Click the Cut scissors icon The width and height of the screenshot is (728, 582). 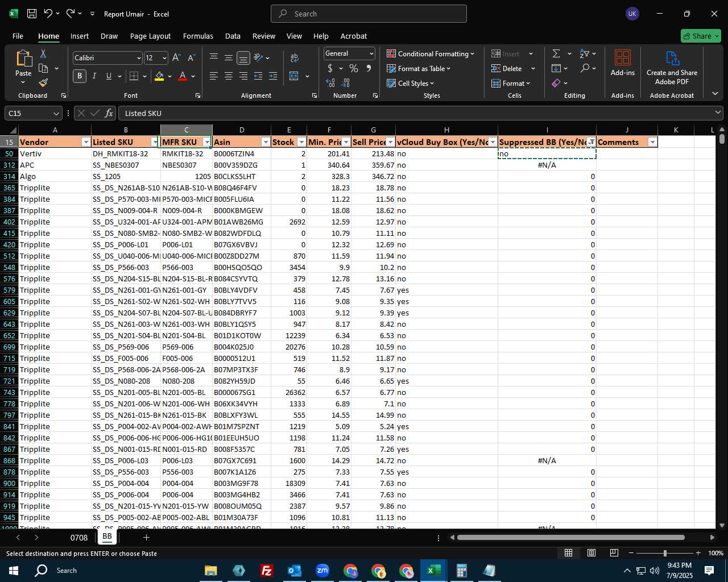(43, 53)
